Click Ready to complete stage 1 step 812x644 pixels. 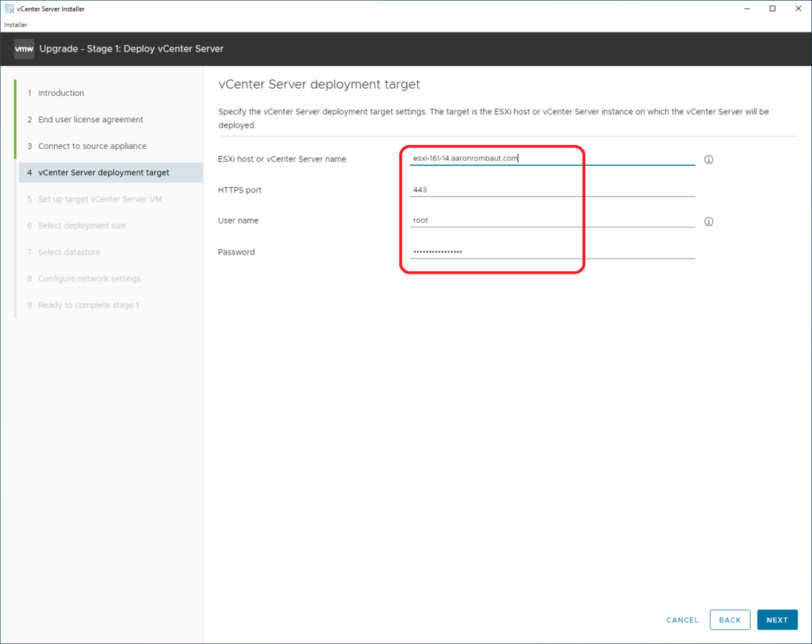88,305
